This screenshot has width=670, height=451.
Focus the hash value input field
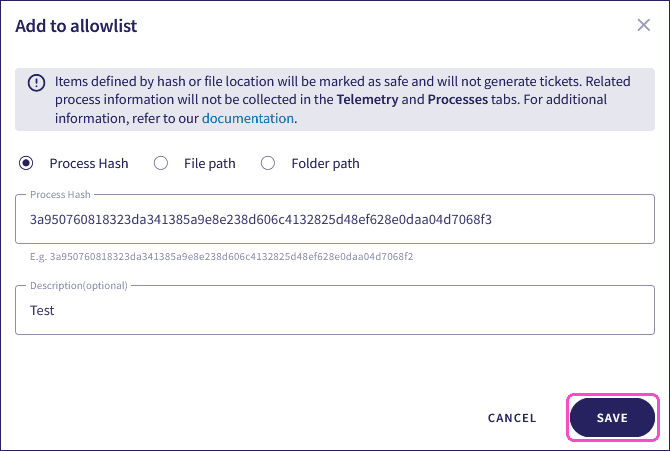335,219
